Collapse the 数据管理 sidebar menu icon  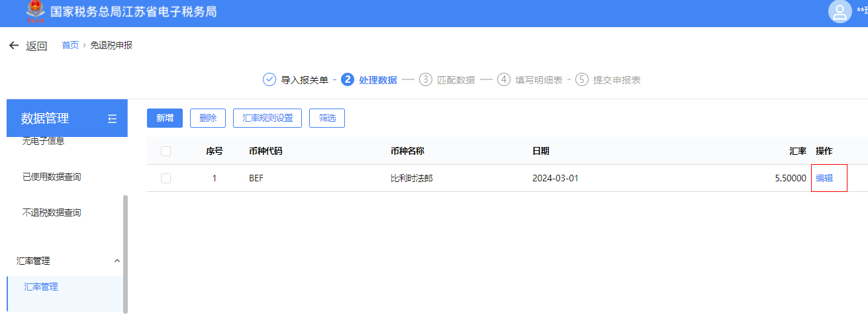coord(112,119)
